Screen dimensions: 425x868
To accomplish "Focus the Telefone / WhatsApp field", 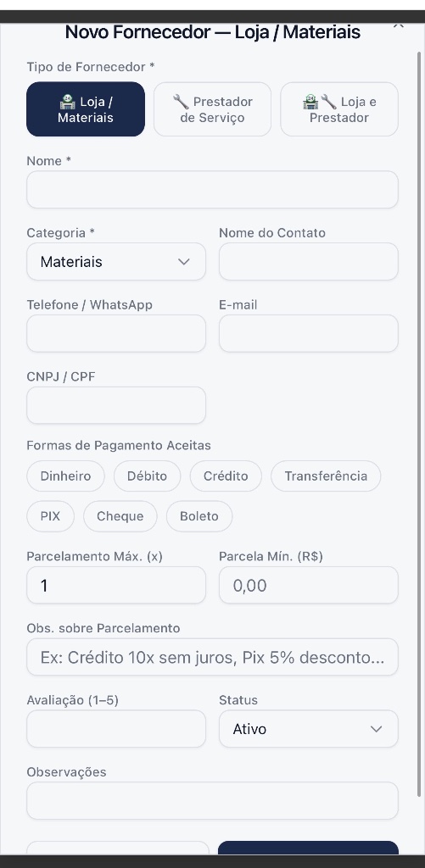I will 116,333.
